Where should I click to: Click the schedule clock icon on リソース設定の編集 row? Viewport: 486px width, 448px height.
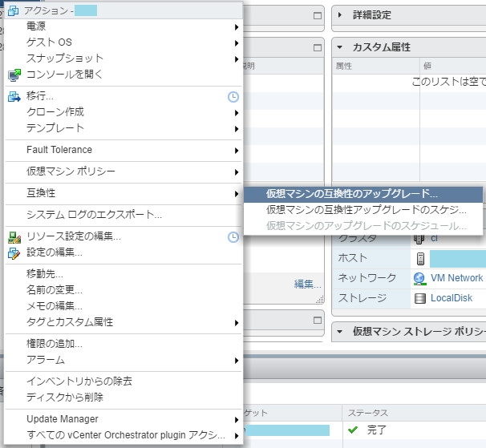coord(233,237)
